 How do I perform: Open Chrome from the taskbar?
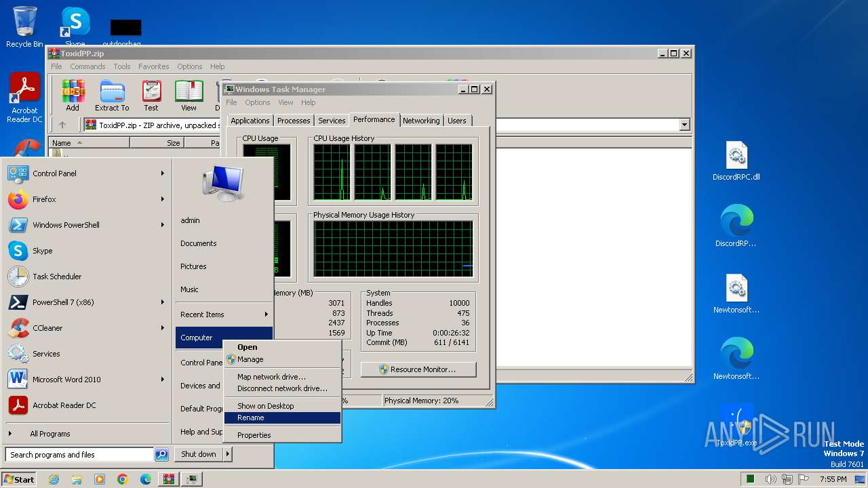click(122, 479)
